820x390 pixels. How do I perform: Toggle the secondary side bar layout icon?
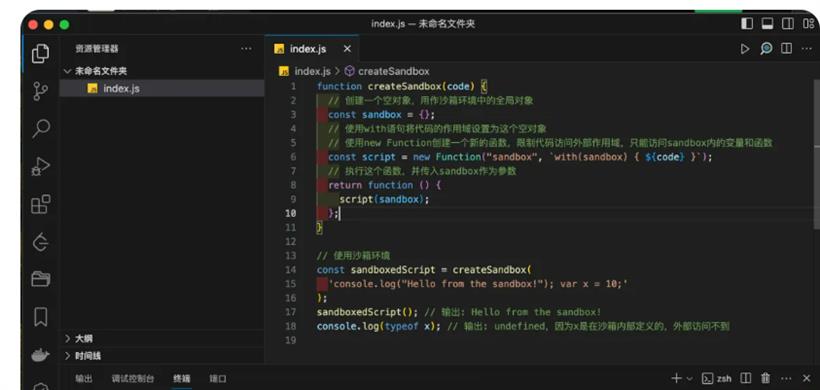[787, 24]
